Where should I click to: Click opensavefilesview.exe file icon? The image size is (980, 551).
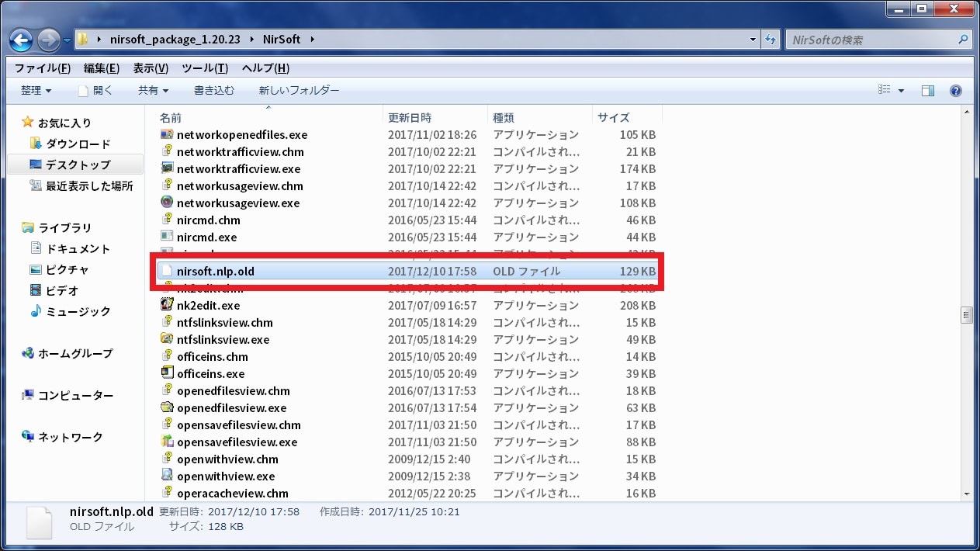(166, 442)
